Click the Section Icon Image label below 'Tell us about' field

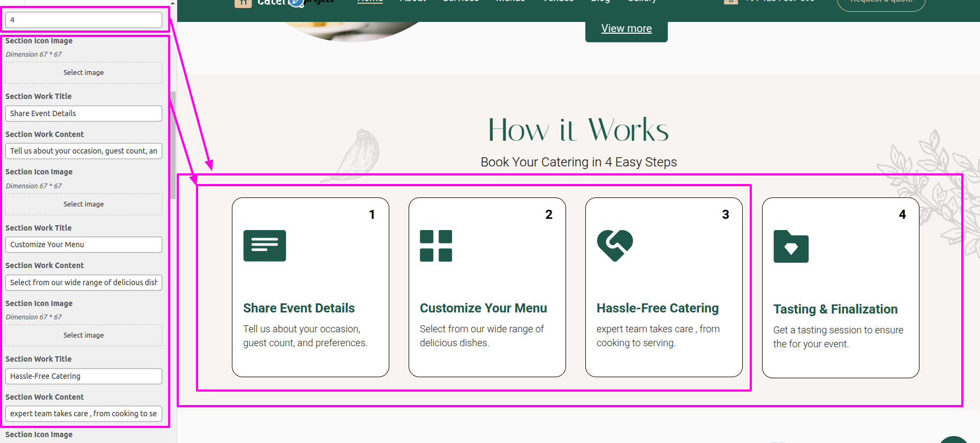(x=39, y=172)
